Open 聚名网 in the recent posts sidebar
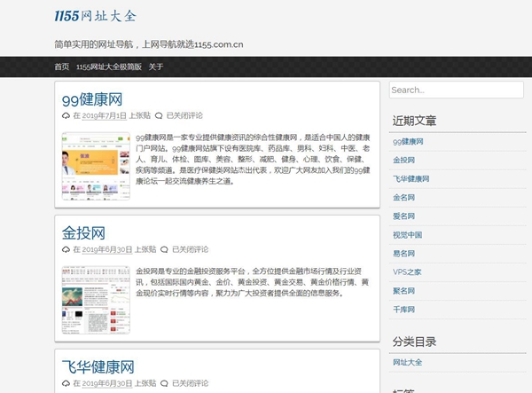This screenshot has height=393, width=532. coord(403,291)
